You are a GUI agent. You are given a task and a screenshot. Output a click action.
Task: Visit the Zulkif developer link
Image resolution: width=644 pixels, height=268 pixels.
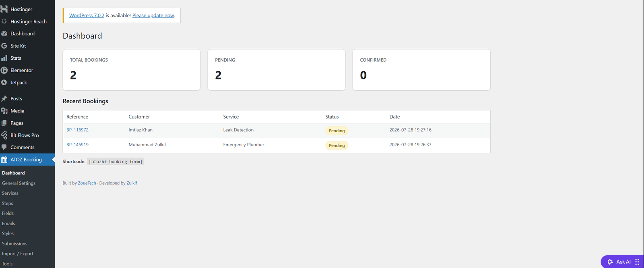(x=132, y=183)
